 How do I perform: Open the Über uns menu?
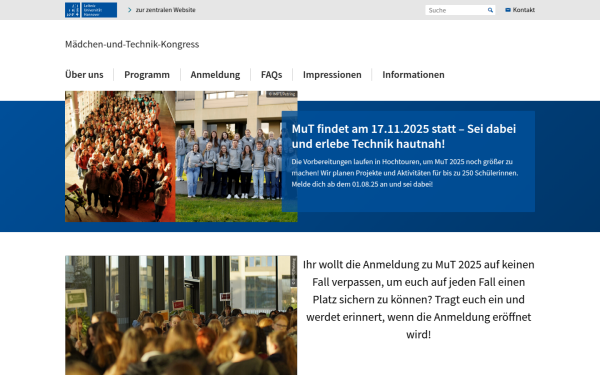point(84,75)
